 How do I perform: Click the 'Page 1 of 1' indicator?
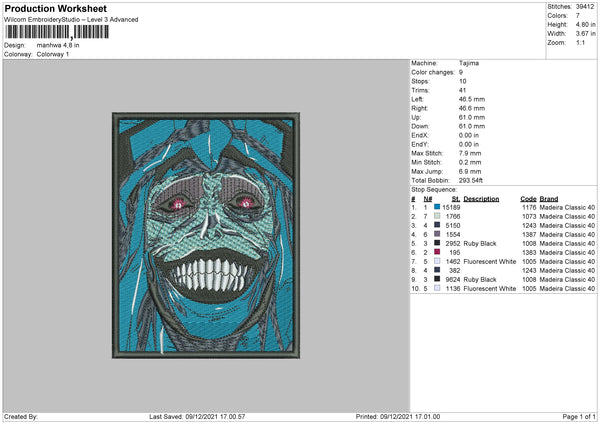579,416
